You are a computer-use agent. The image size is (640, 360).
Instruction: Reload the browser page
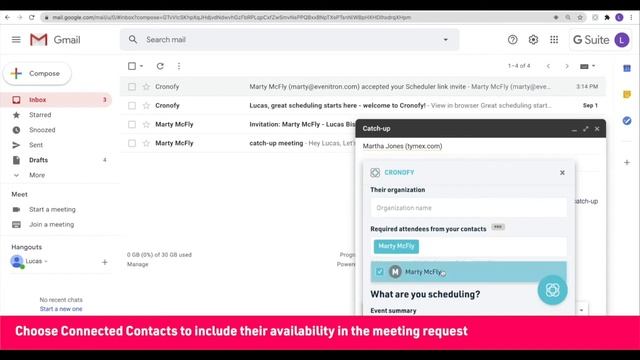click(x=32, y=18)
